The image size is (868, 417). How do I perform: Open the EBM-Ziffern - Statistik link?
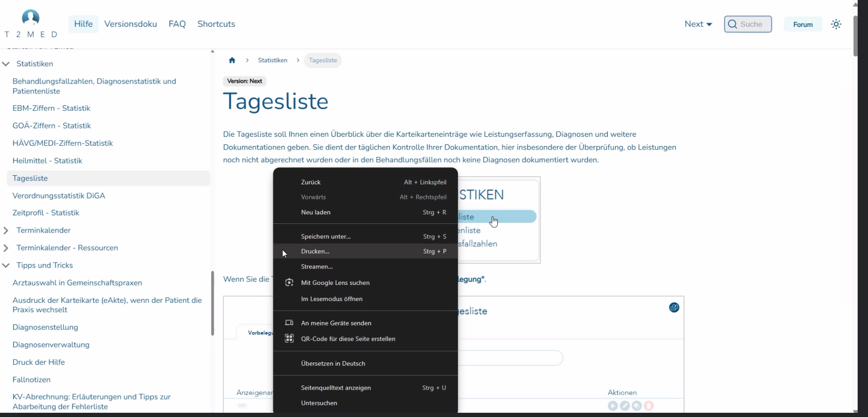(x=51, y=108)
